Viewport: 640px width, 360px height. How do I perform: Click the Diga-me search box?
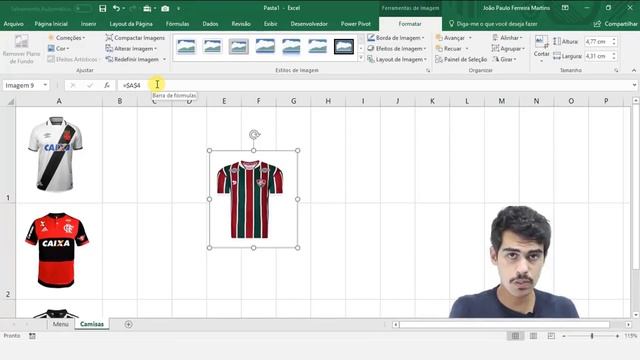coord(493,24)
